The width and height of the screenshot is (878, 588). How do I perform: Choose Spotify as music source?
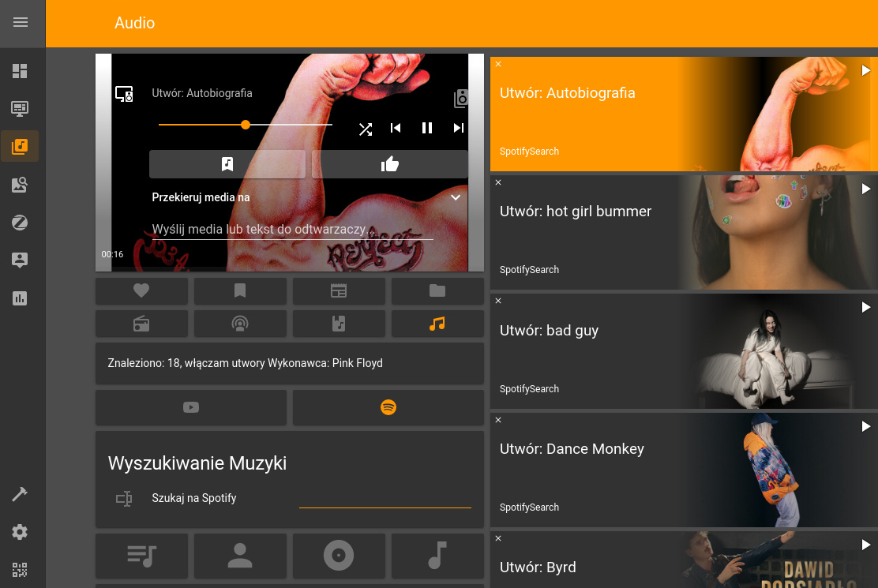(x=388, y=407)
